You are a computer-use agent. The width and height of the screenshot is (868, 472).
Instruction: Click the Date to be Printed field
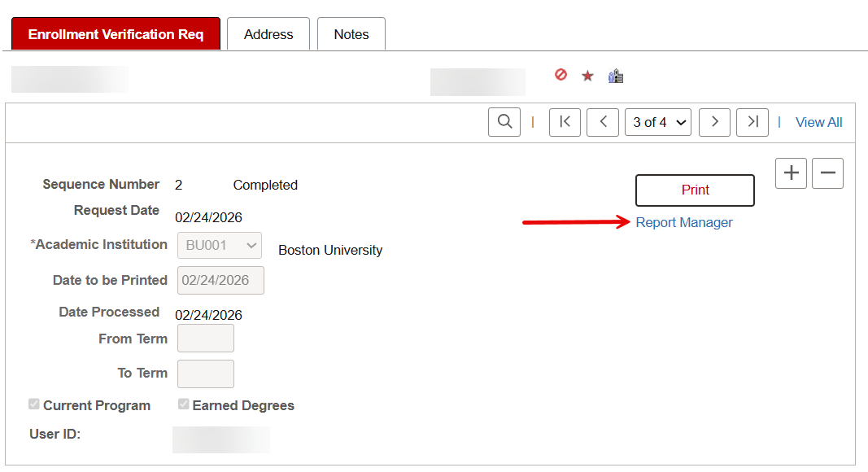pyautogui.click(x=221, y=280)
